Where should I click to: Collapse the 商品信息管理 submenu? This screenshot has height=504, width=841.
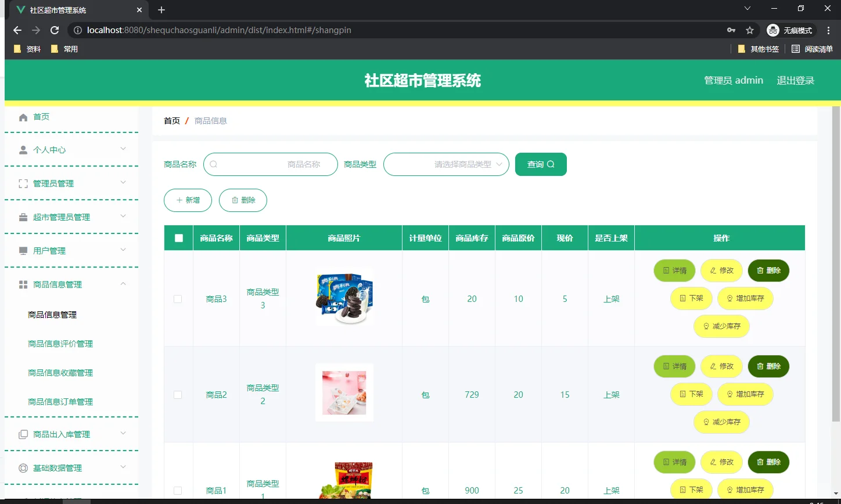click(x=70, y=284)
